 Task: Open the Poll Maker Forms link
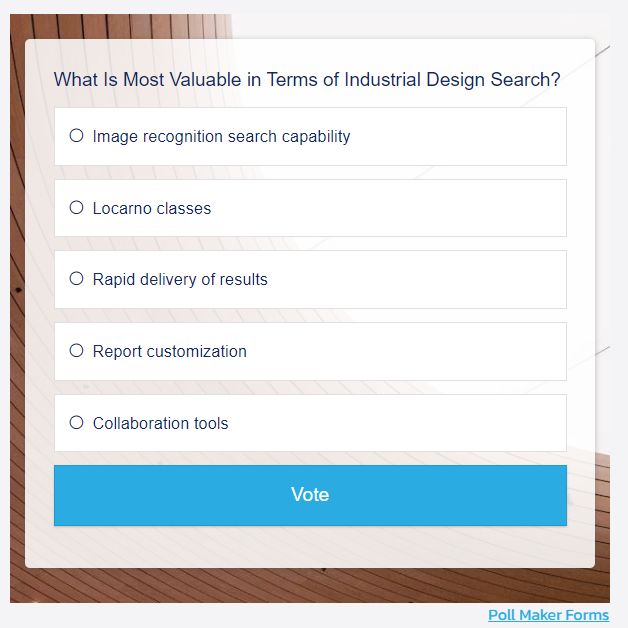[548, 615]
